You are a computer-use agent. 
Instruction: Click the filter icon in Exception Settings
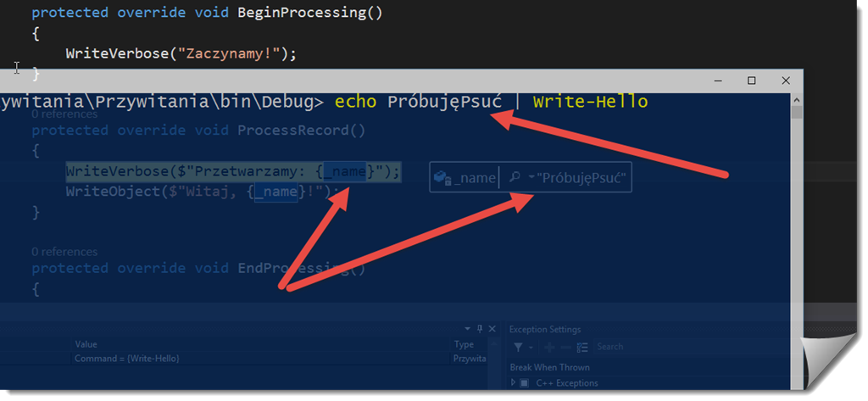518,347
